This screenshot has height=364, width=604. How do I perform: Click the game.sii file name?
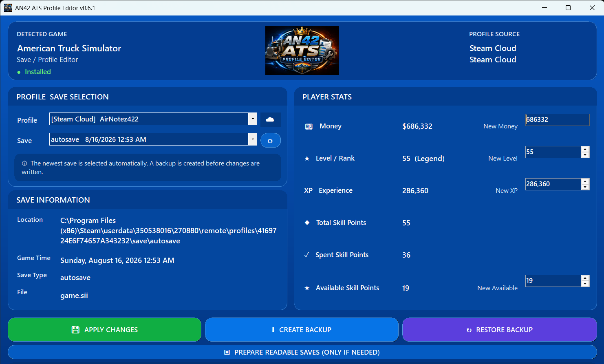(74, 296)
